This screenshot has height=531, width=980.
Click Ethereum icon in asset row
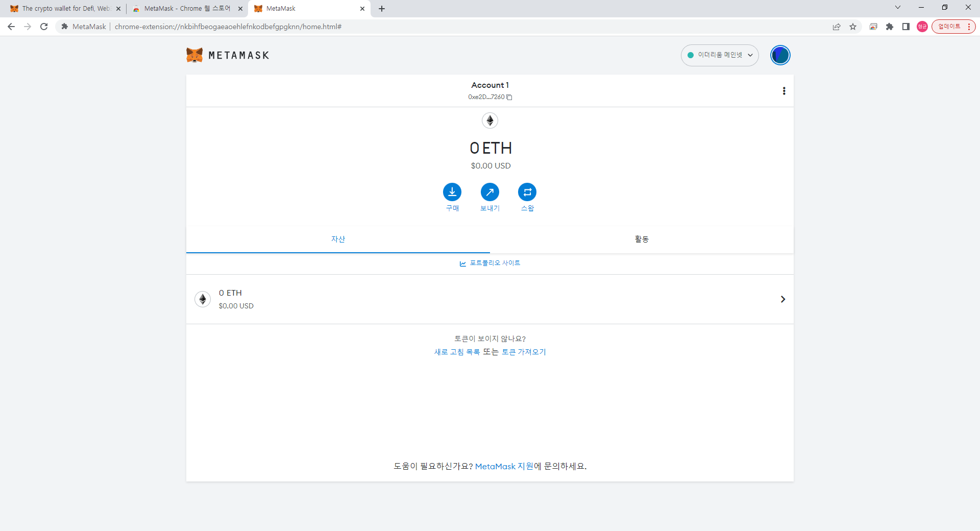(203, 299)
